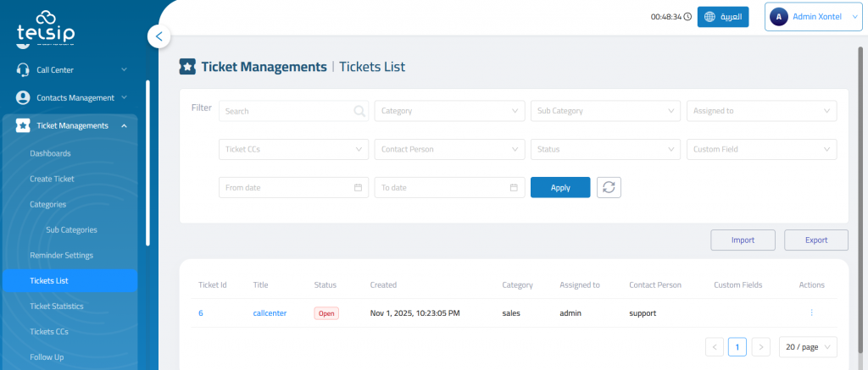Click the Call Center headset icon
Image resolution: width=868 pixels, height=370 pixels.
(x=23, y=69)
